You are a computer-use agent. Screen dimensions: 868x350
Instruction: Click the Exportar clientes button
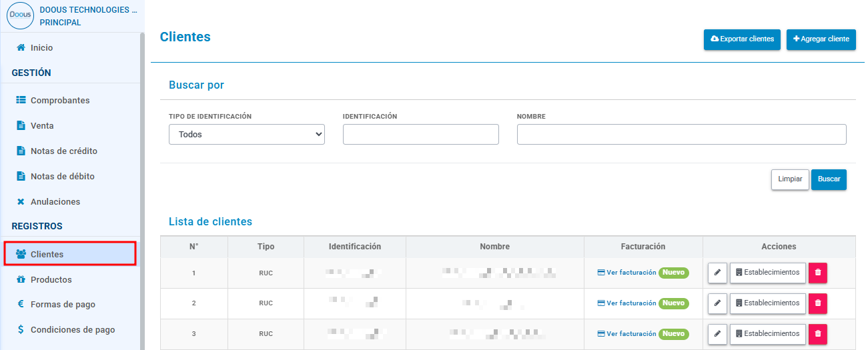point(742,39)
